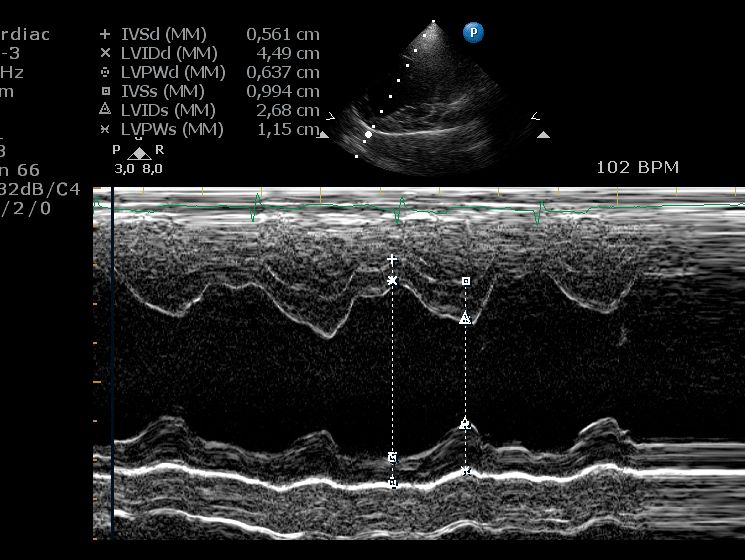Click the P/R focus zone indicator icon

[x=139, y=152]
